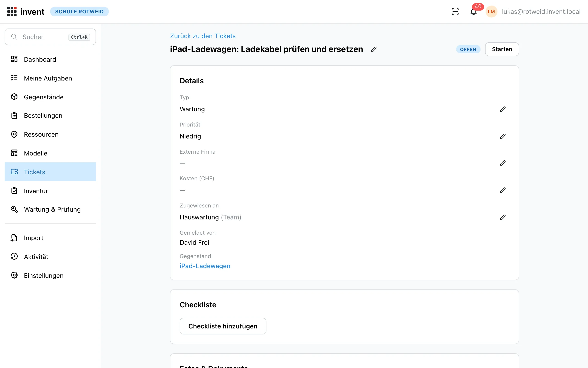Screen dimensions: 588x368
Task: Edit the Kosten (CHF) field pencil
Action: pyautogui.click(x=503, y=190)
